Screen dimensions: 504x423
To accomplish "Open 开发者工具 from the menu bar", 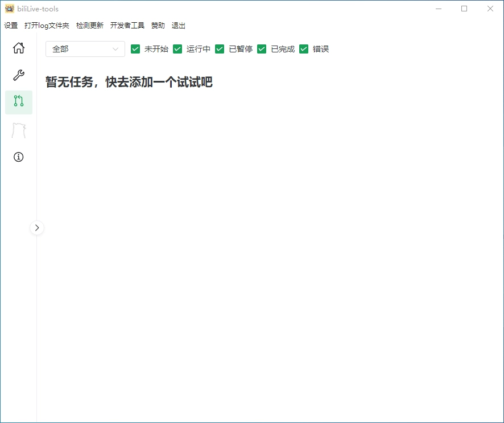I will [127, 26].
